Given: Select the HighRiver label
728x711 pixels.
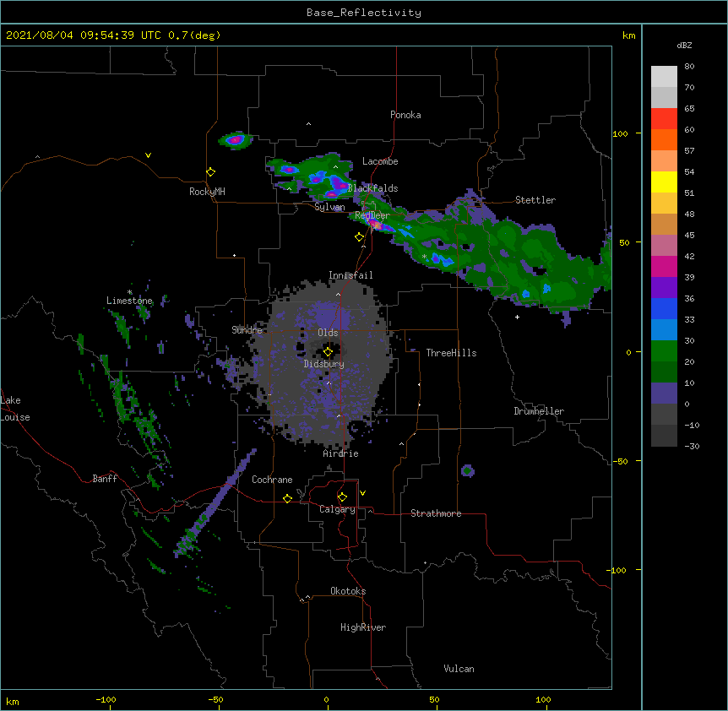Looking at the screenshot, I should click(x=363, y=627).
